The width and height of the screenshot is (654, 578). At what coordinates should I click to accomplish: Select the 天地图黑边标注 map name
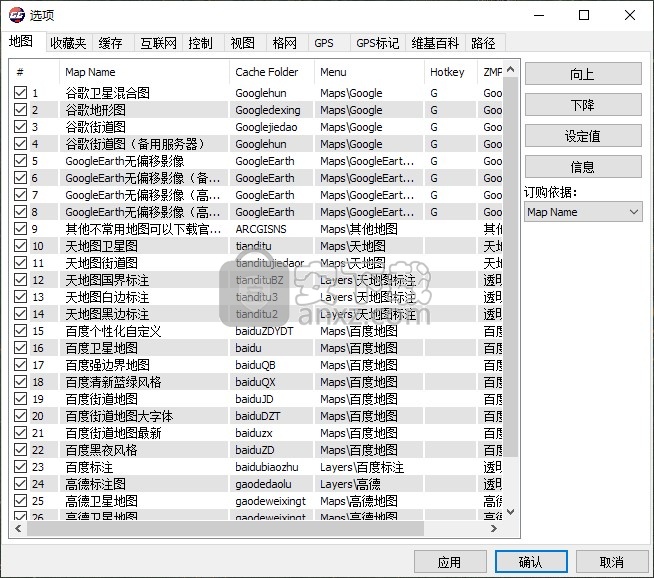coord(107,314)
